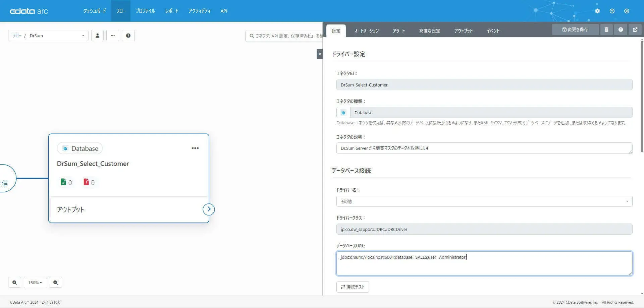This screenshot has height=308, width=644.
Task: Select the DrSum_Select_Customer connector title
Action: click(93, 164)
